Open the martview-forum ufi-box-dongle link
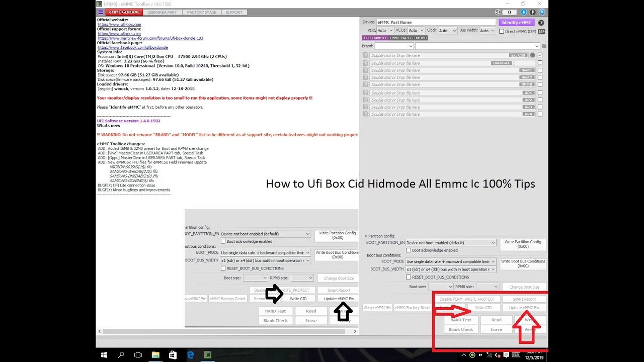Viewport: 644px width, 362px height. pos(150,38)
